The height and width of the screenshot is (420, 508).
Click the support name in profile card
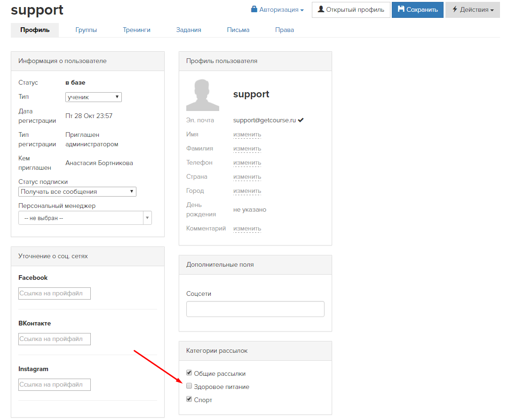point(251,94)
